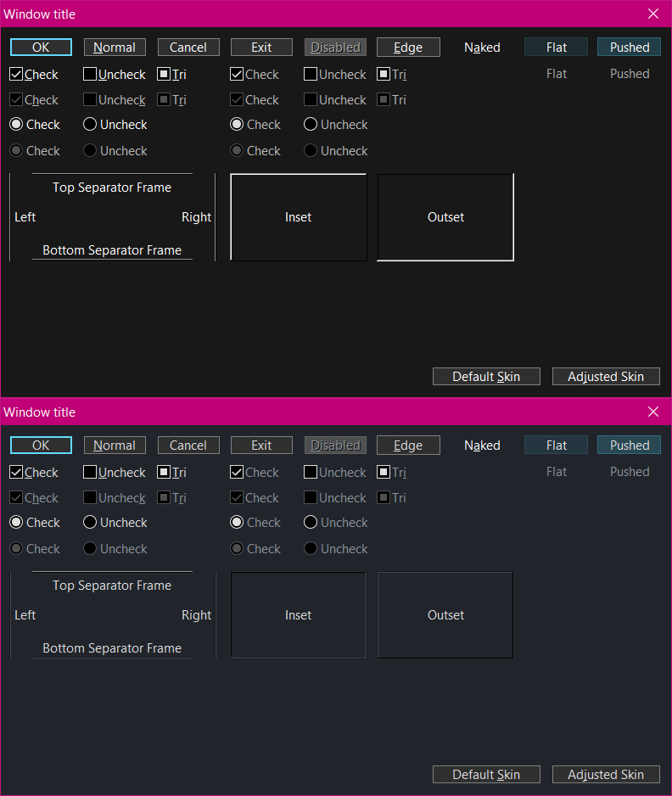Click Bottom Separator Frame label in upper window
The width and height of the screenshot is (672, 796).
click(112, 250)
